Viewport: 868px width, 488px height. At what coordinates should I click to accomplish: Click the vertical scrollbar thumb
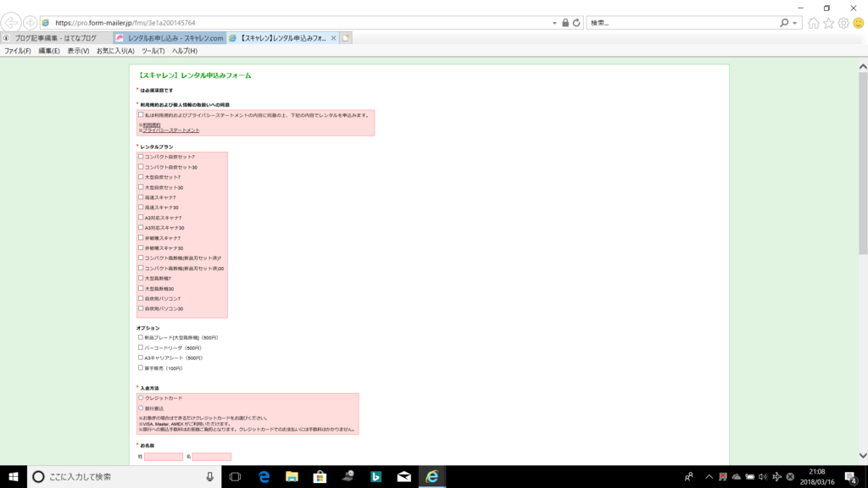pos(863,164)
